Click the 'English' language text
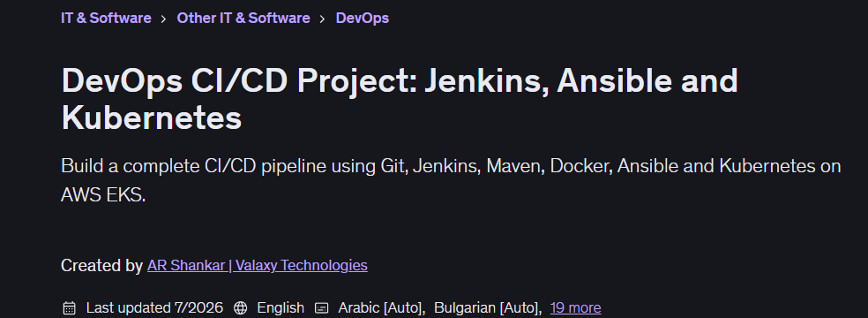The image size is (868, 318). [281, 307]
